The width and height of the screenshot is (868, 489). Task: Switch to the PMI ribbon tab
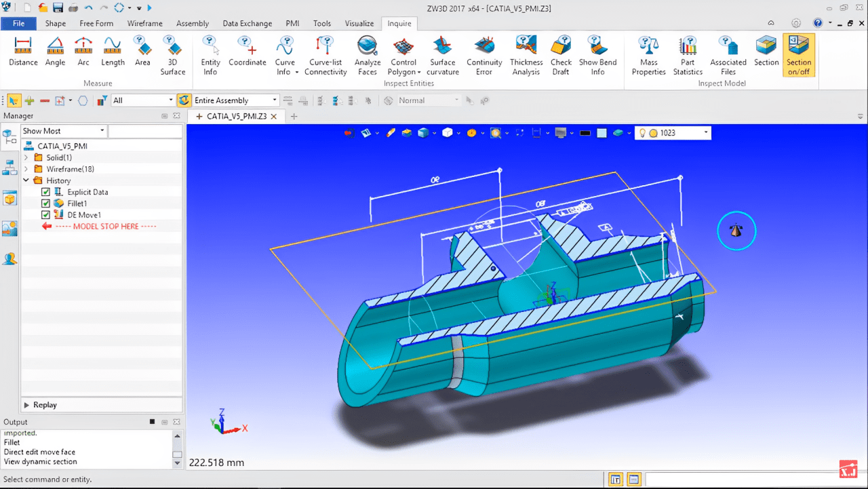(292, 23)
